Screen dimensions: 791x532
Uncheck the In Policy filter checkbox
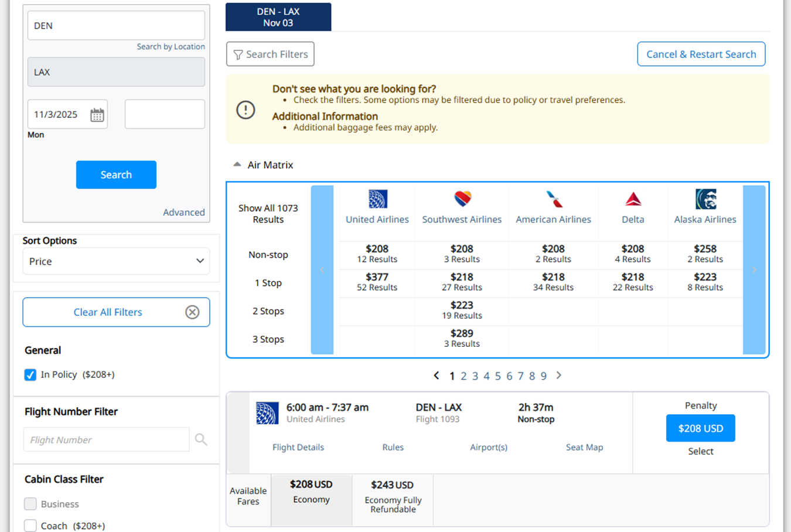[30, 375]
